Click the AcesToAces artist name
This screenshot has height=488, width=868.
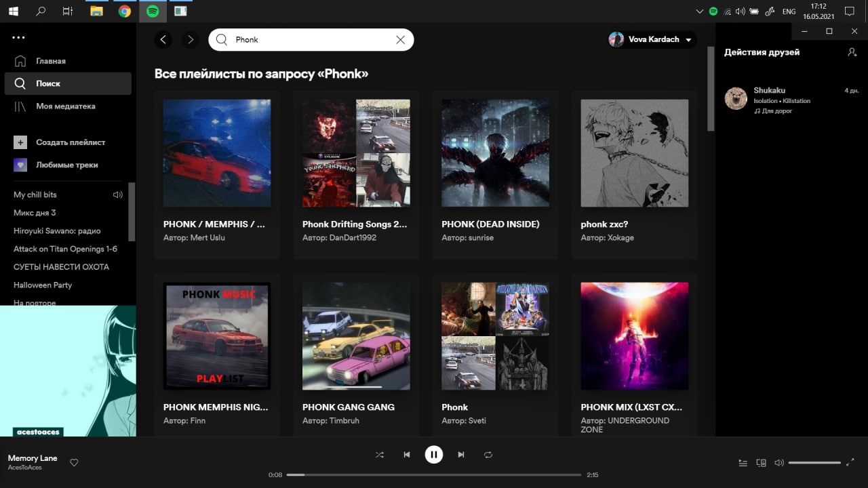point(25,468)
